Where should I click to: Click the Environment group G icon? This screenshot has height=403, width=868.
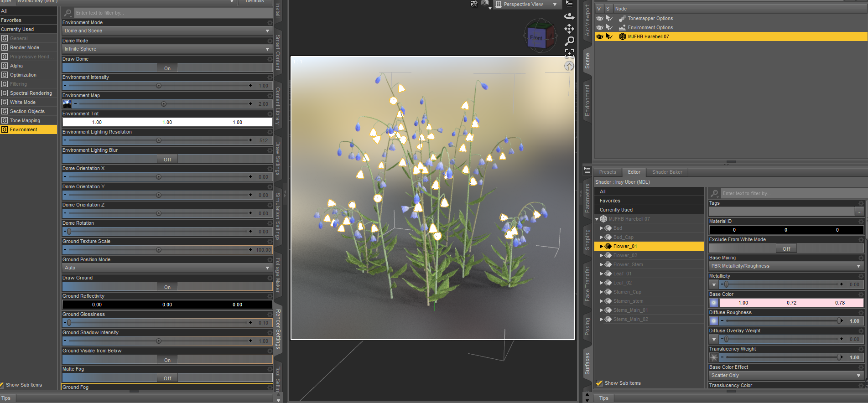pyautogui.click(x=5, y=129)
